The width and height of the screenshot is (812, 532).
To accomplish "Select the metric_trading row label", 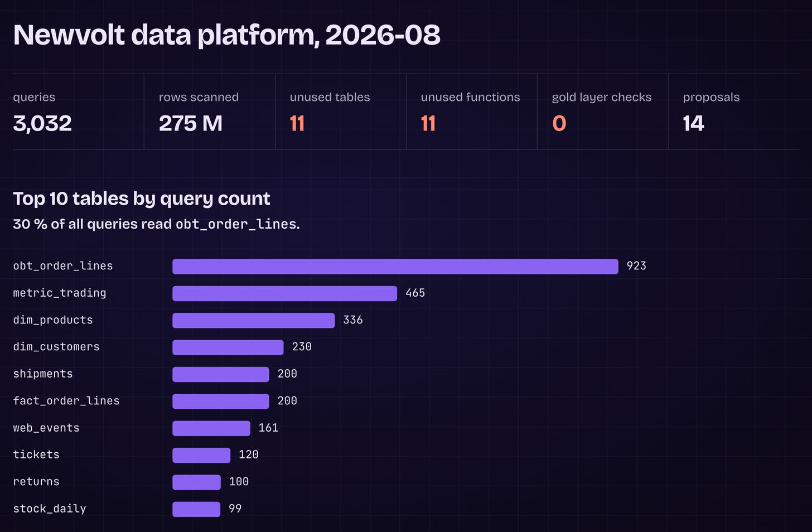I will [60, 293].
